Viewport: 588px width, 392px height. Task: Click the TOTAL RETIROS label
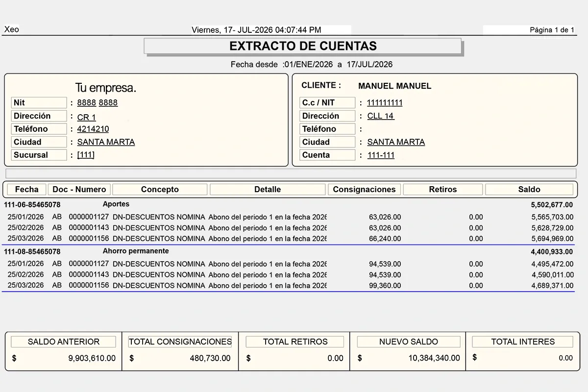[295, 342]
